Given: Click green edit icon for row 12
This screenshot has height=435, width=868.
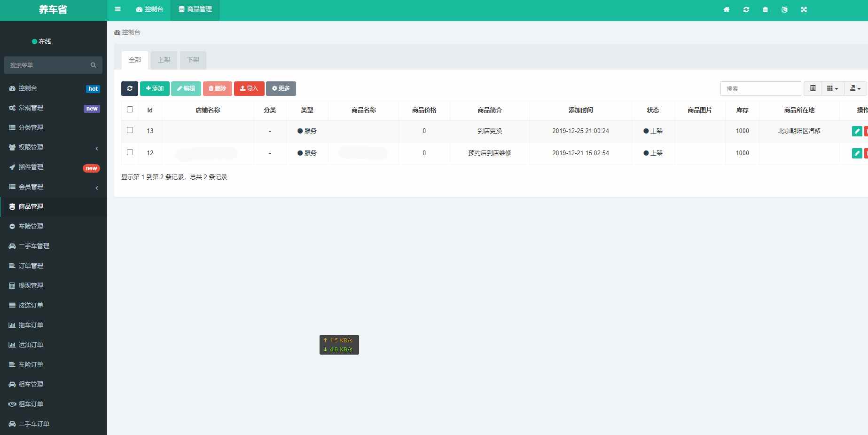Looking at the screenshot, I should click(857, 153).
